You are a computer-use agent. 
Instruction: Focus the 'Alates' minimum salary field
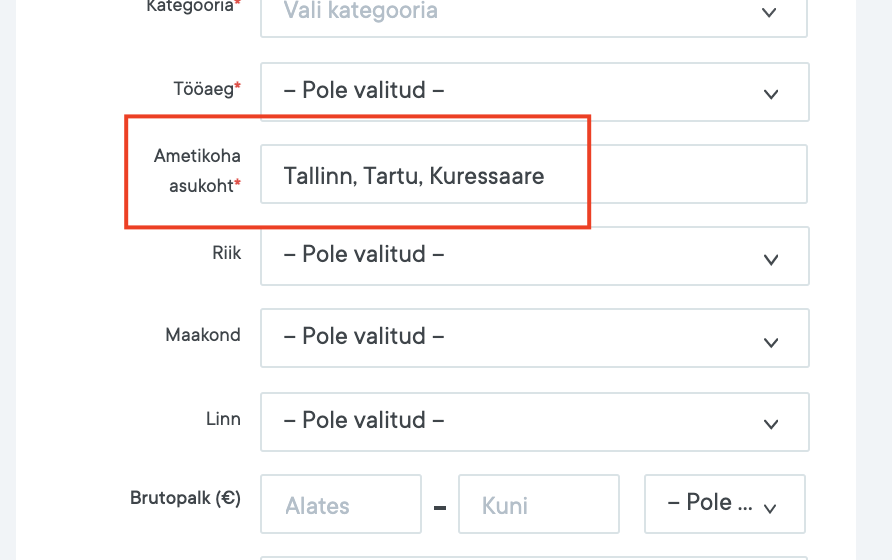click(x=341, y=504)
